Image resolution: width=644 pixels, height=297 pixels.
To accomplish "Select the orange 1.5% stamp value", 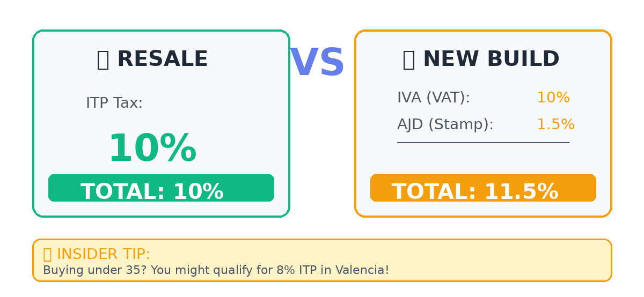I will coord(555,125).
